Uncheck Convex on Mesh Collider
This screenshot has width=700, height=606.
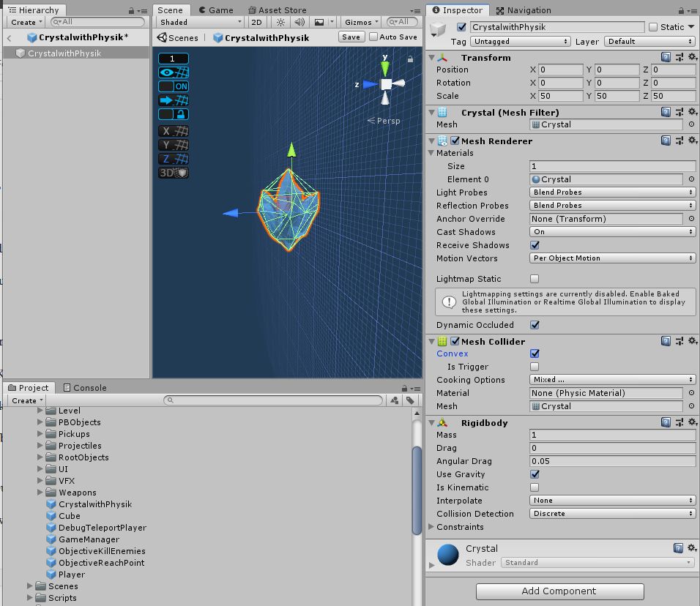tap(535, 353)
